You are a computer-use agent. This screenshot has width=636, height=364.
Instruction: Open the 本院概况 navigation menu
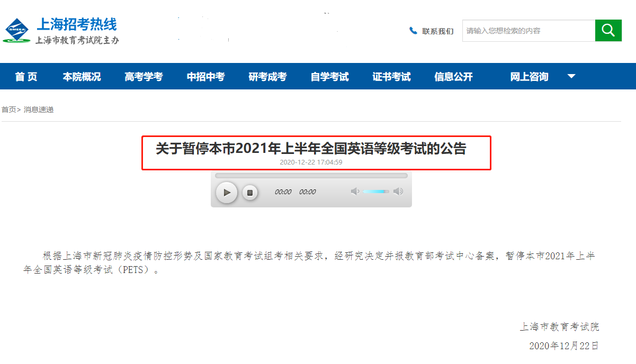pos(82,76)
